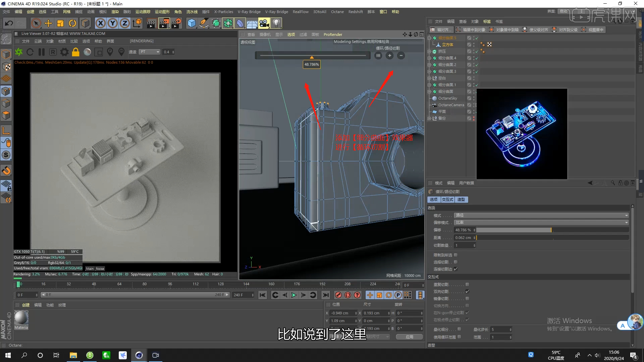Disable the green enable checkmark on 细分曲面.4
The height and width of the screenshot is (362, 644).
click(477, 58)
